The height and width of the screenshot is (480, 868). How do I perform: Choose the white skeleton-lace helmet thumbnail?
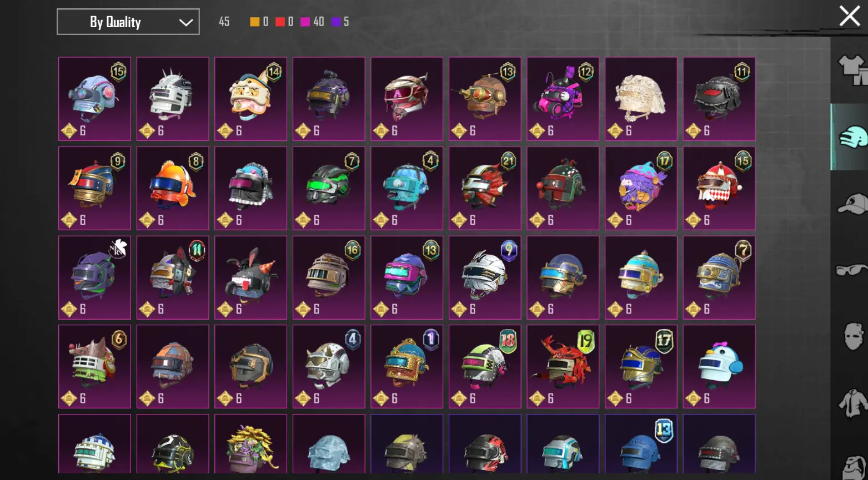(641, 99)
